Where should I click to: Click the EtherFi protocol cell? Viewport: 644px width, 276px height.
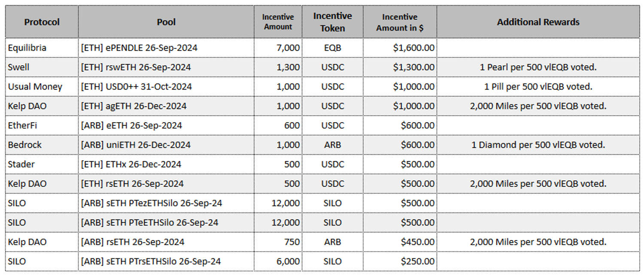click(x=21, y=126)
